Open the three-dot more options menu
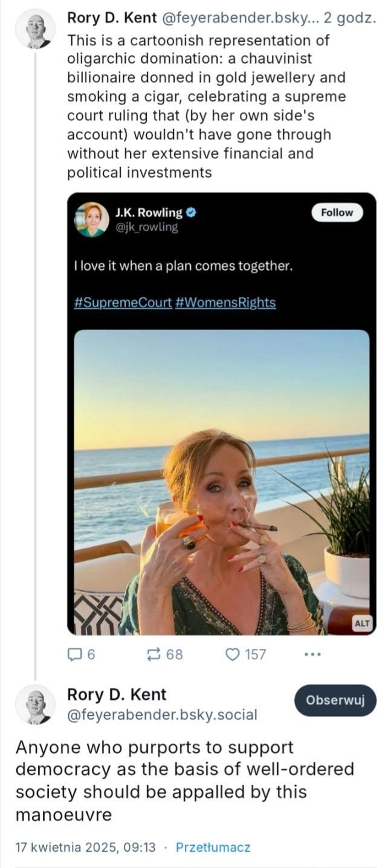 pos(312,654)
